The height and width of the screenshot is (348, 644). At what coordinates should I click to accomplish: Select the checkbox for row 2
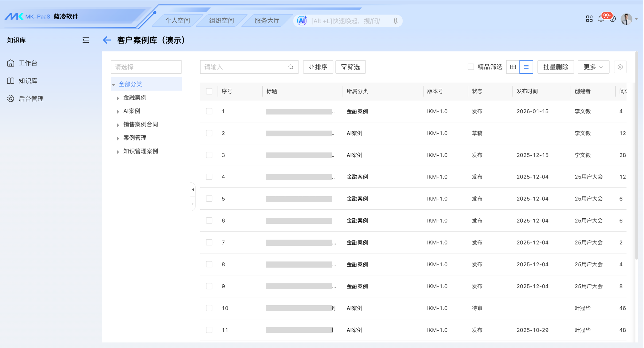[x=209, y=133]
